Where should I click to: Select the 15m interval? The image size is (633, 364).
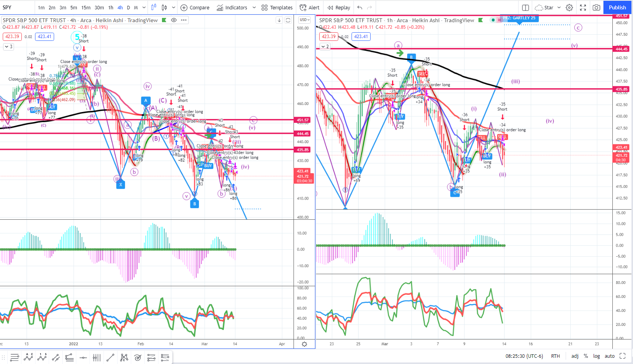point(86,7)
